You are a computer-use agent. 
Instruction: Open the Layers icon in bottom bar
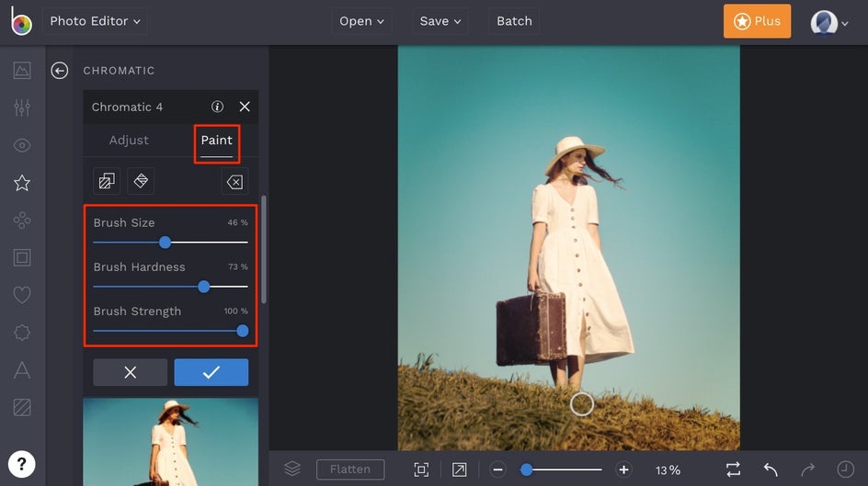click(x=292, y=469)
